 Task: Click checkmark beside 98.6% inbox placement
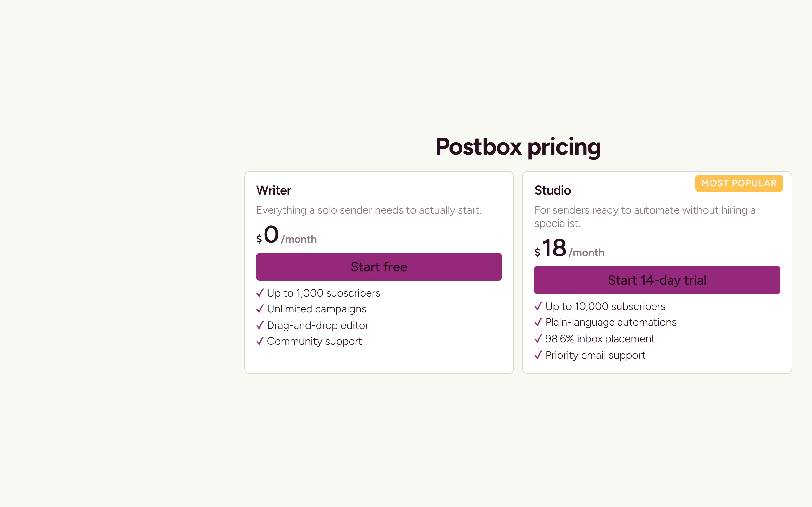(538, 339)
